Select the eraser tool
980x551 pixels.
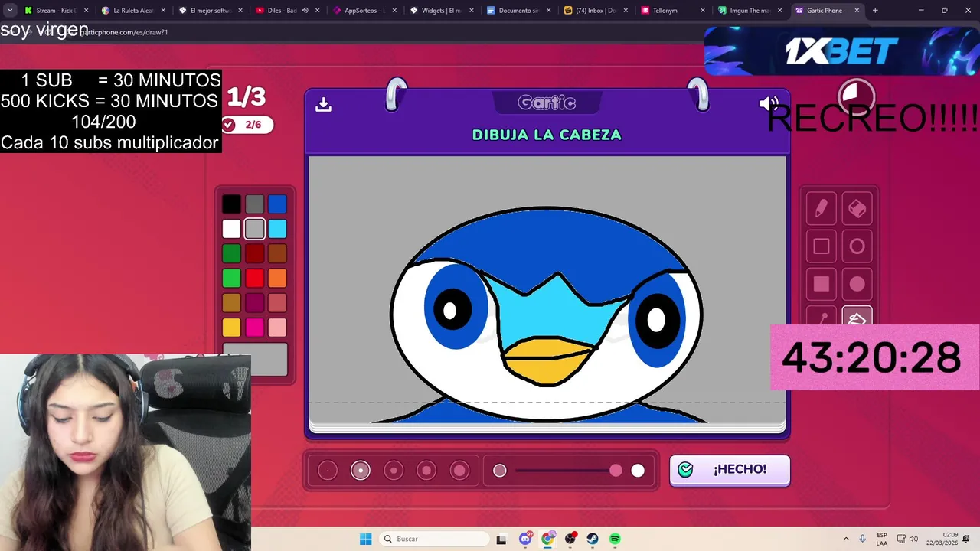tap(857, 209)
